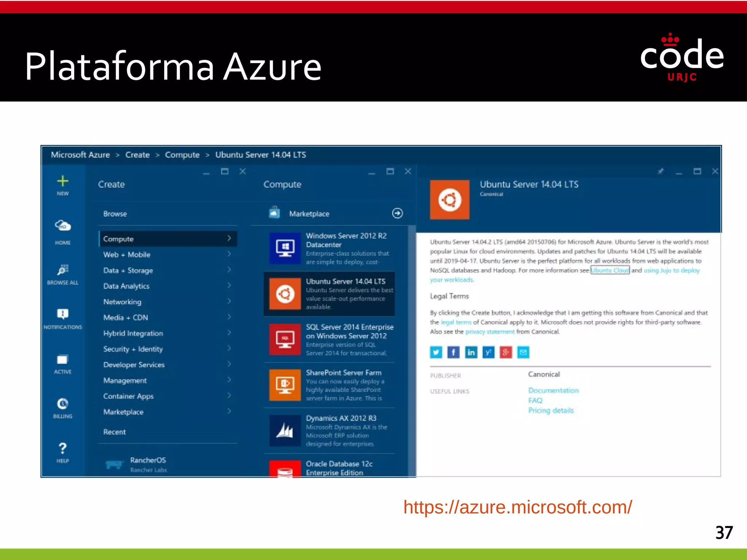The height and width of the screenshot is (560, 747).
Task: Select Oracle Database 12c Enterprise Edition text
Action: coord(339,468)
